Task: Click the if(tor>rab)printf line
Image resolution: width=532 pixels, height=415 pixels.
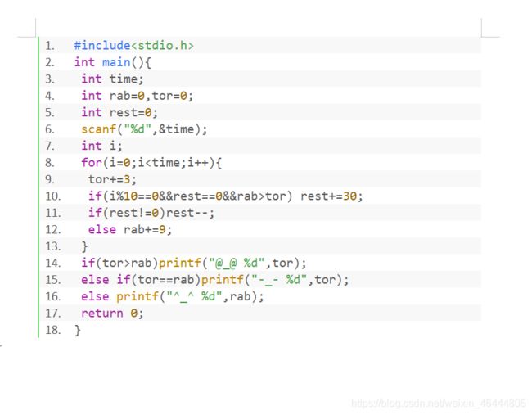Action: click(194, 263)
